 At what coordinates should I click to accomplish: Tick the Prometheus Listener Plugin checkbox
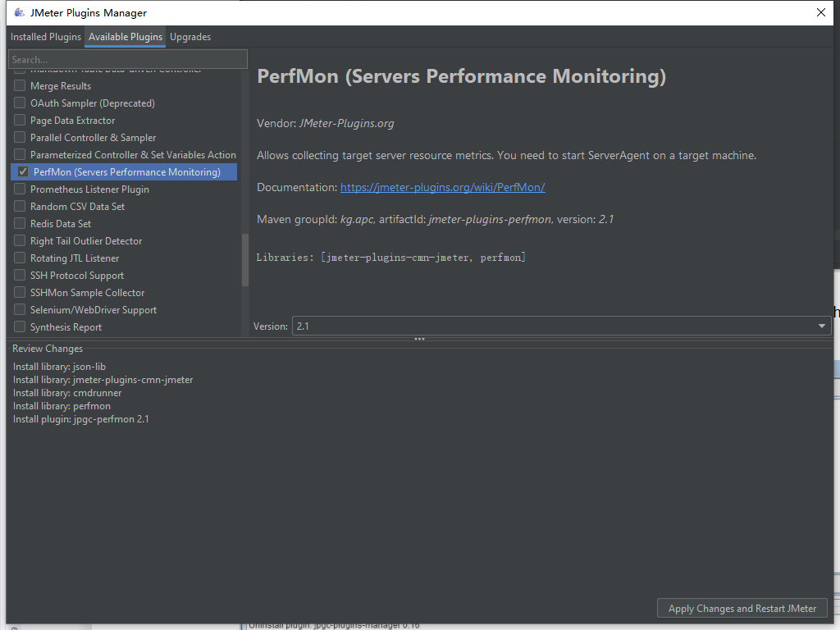[20, 189]
